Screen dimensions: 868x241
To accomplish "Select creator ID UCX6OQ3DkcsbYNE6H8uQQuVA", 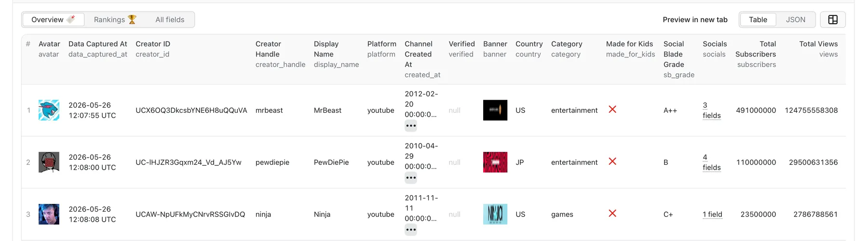I will (191, 110).
